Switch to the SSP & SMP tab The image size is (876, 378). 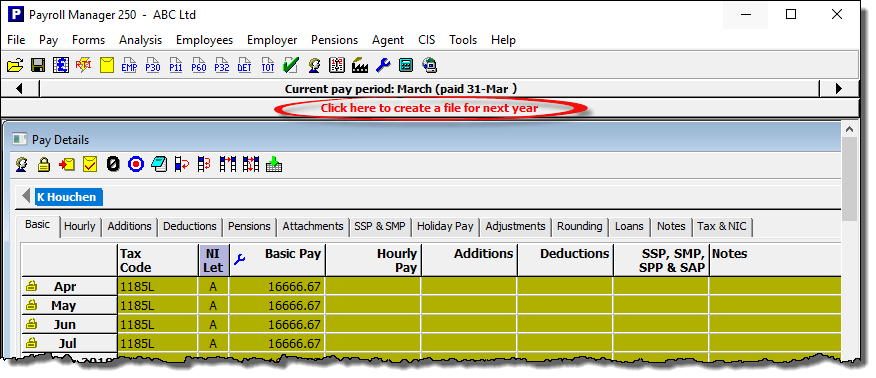pyautogui.click(x=380, y=227)
